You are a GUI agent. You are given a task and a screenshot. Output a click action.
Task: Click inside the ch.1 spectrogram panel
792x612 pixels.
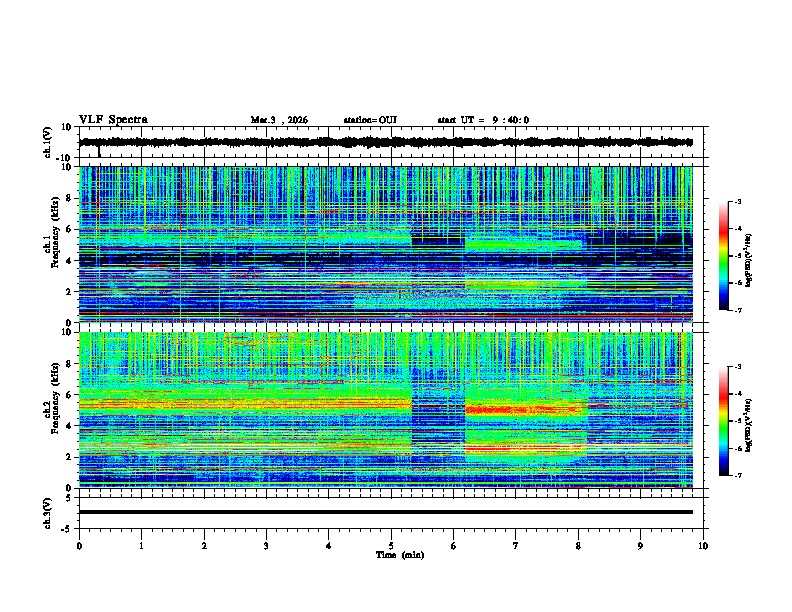(x=385, y=244)
